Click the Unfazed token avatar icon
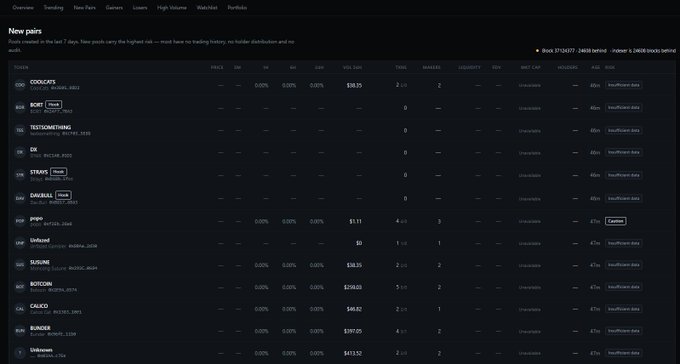680x364 pixels. [x=20, y=243]
